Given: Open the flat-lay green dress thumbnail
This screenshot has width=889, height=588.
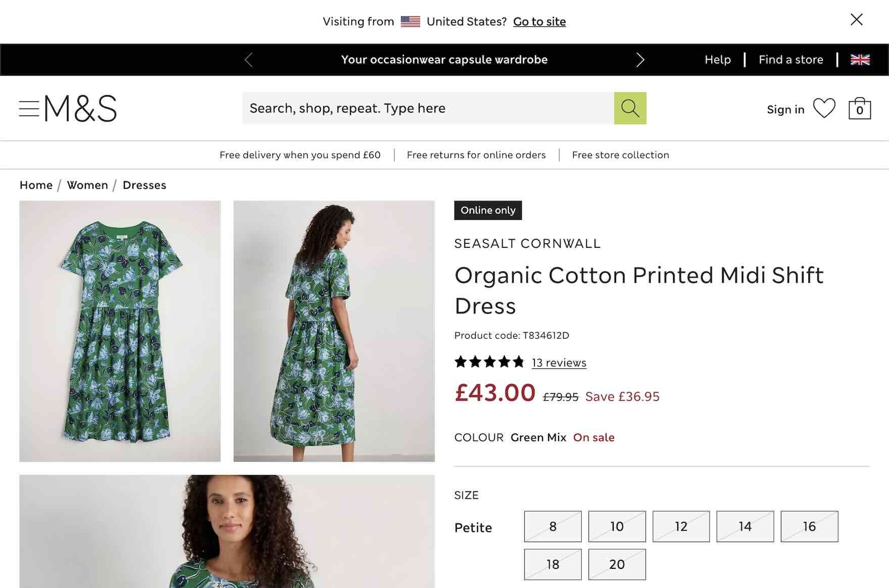Looking at the screenshot, I should (120, 331).
